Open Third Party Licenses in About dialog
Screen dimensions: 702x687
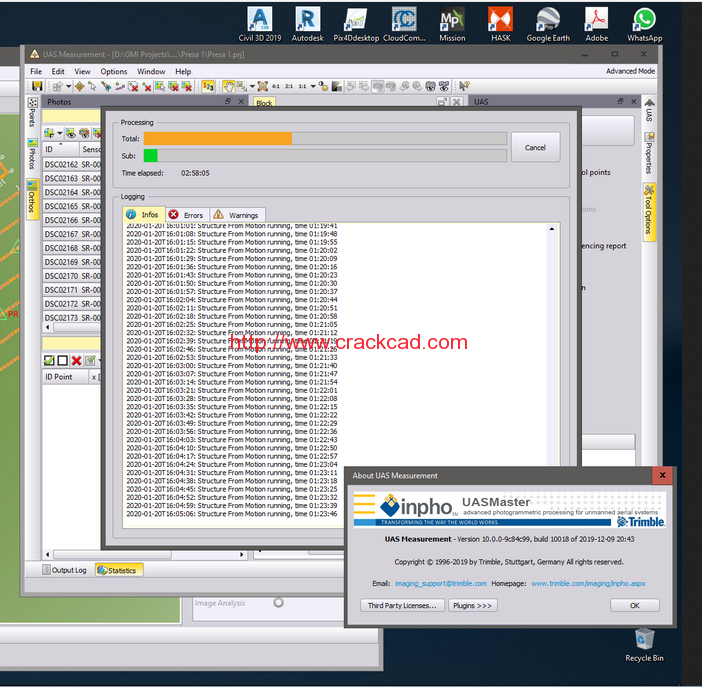(402, 605)
